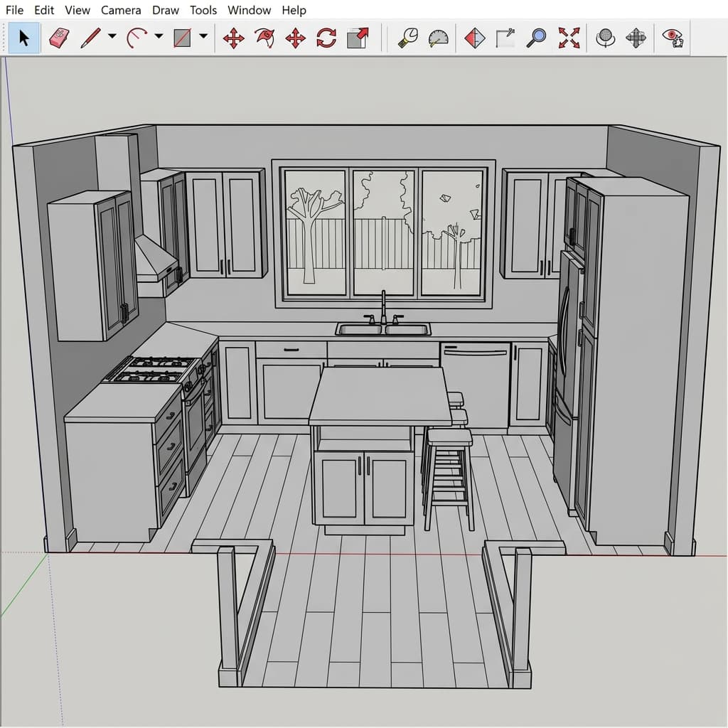Viewport: 728px width, 728px height.
Task: Click the eye icon in the toolbar
Action: (x=673, y=38)
